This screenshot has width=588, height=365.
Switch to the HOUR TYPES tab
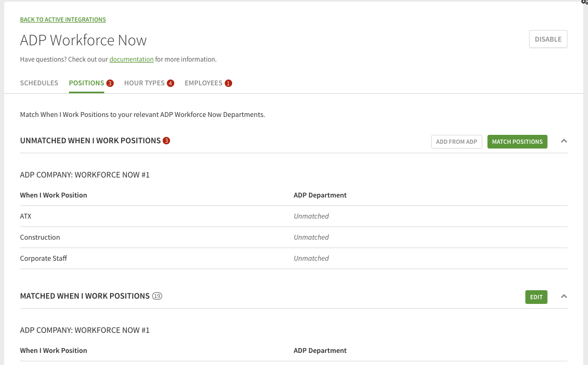coord(144,83)
